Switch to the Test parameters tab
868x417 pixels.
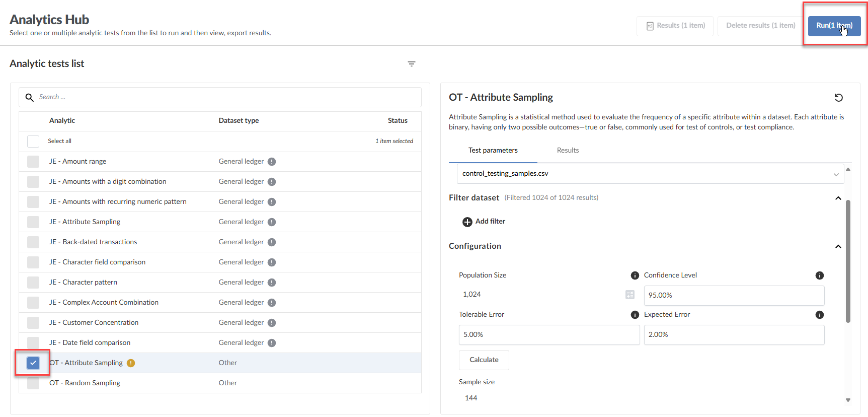(x=493, y=151)
